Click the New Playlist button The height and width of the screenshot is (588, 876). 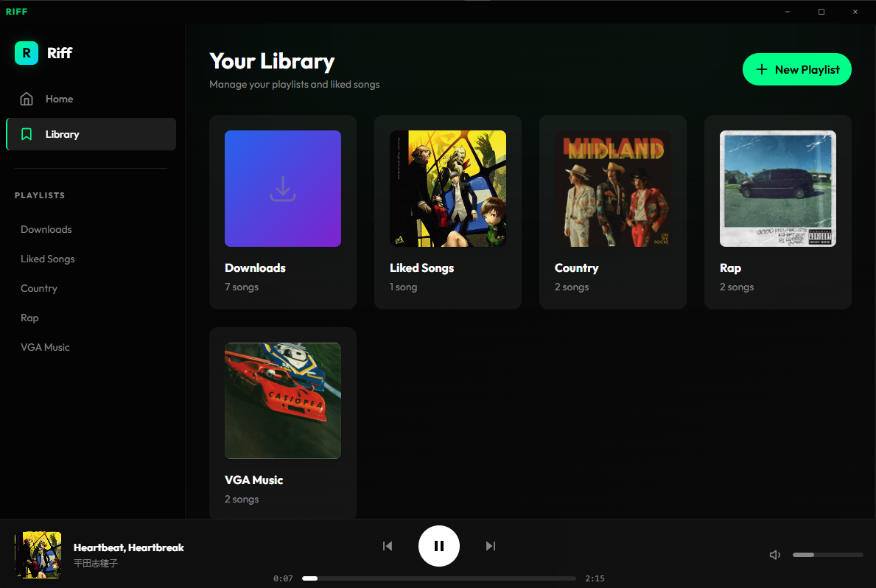click(x=797, y=69)
